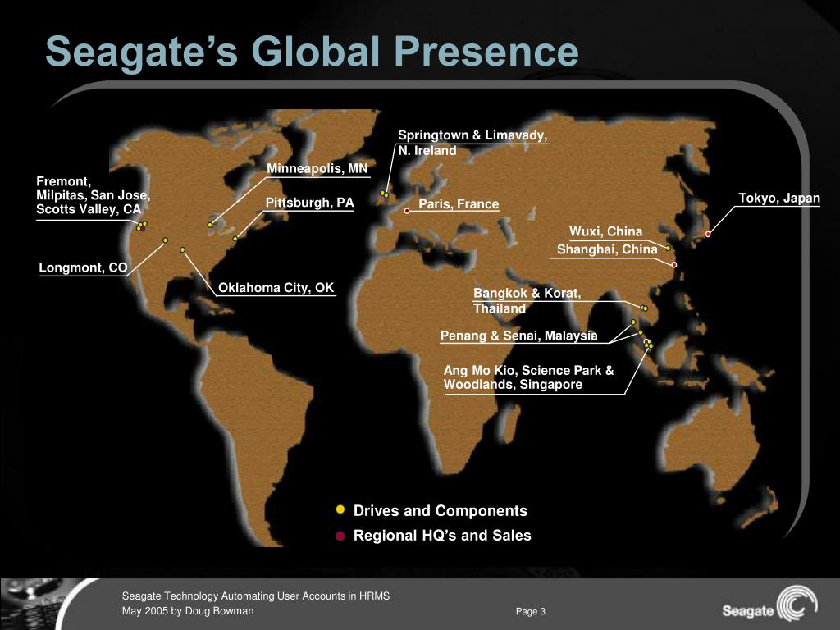This screenshot has width=840, height=630.
Task: Click the Bangkok & Korat marker dots
Action: pyautogui.click(x=644, y=308)
